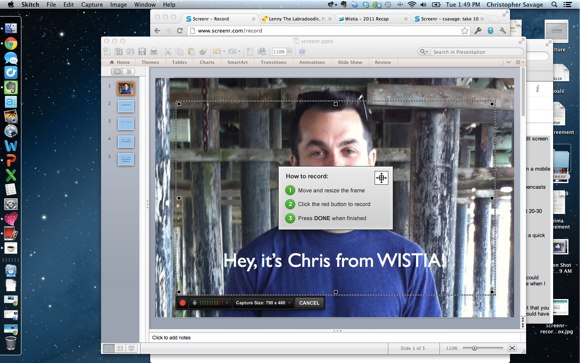This screenshot has width=580, height=363.
Task: Click the Paste clipboard icon in toolbar
Action: [x=191, y=51]
